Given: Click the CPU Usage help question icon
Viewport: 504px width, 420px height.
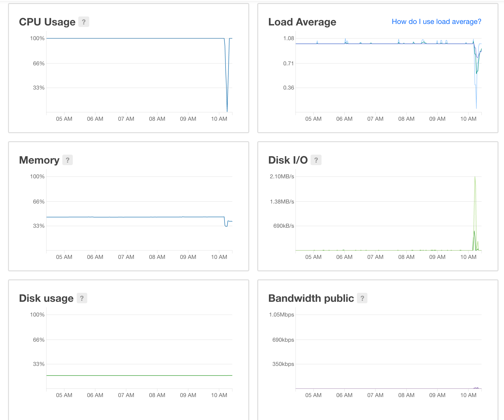Looking at the screenshot, I should (x=84, y=22).
